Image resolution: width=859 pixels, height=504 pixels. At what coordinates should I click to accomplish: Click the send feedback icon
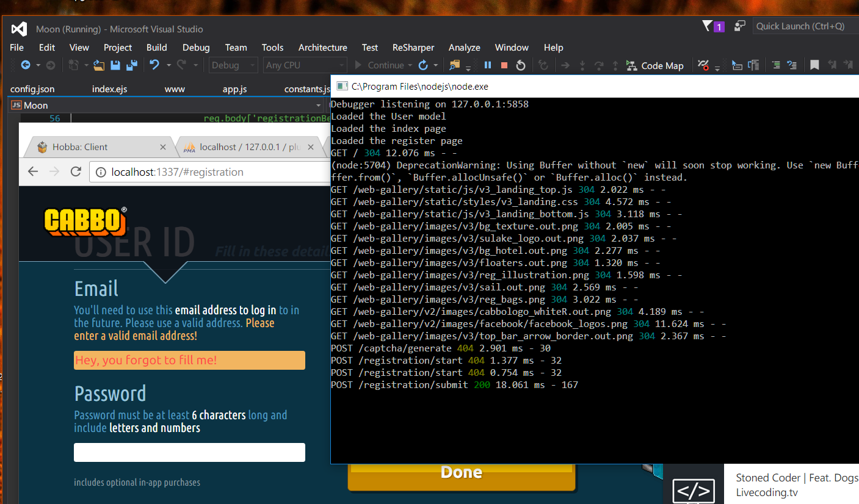coord(740,26)
